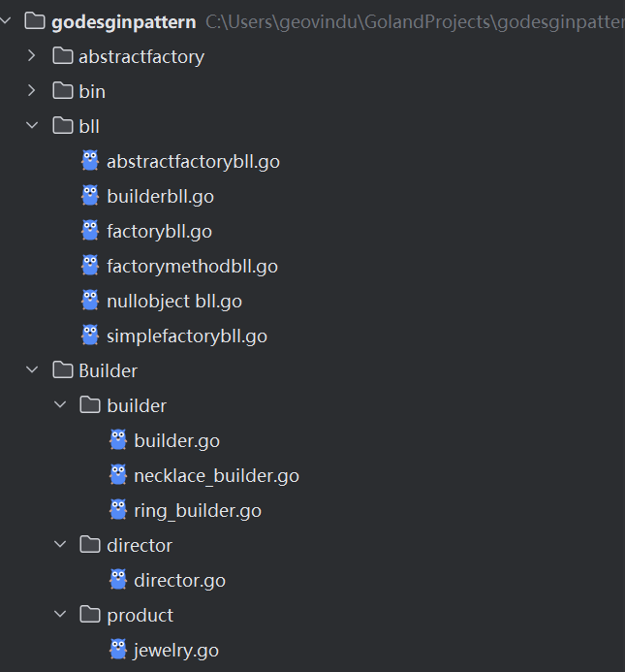Expand the bin folder arrow
Image resolution: width=625 pixels, height=672 pixels.
coord(31,90)
